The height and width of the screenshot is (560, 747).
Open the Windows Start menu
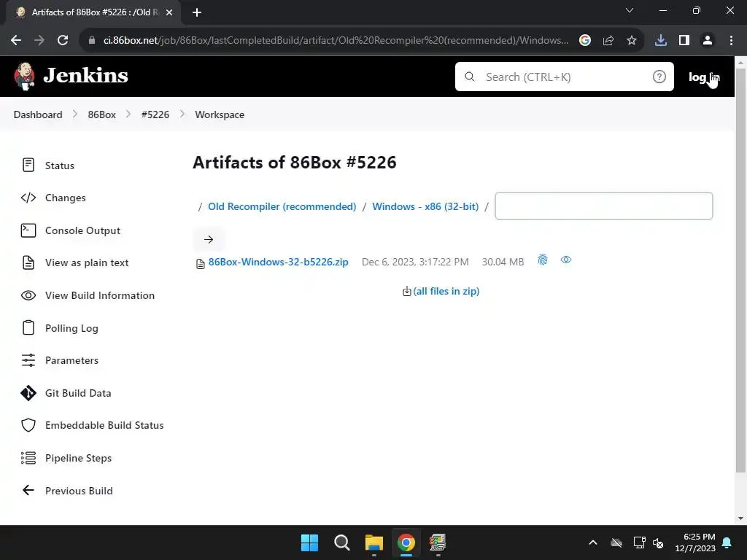click(x=309, y=542)
